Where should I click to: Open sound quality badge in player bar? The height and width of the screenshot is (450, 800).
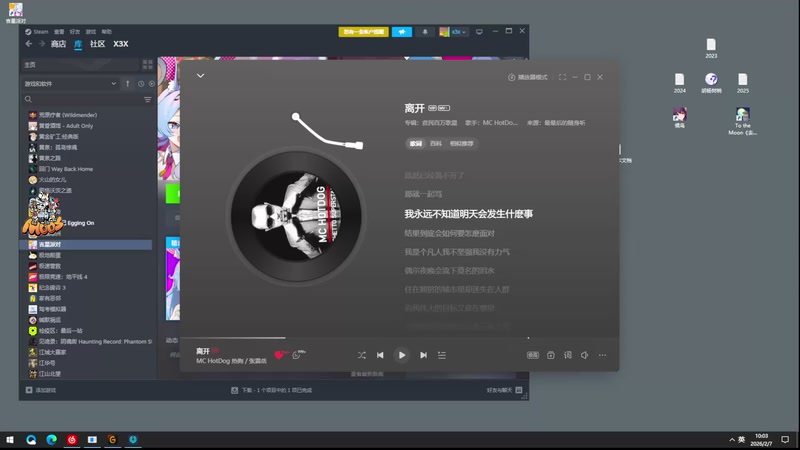click(x=533, y=355)
